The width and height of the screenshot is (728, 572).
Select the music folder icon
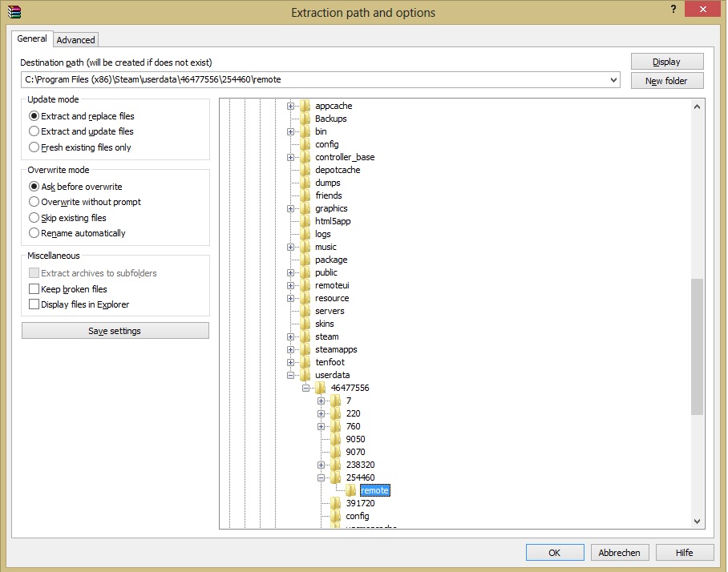click(x=305, y=248)
